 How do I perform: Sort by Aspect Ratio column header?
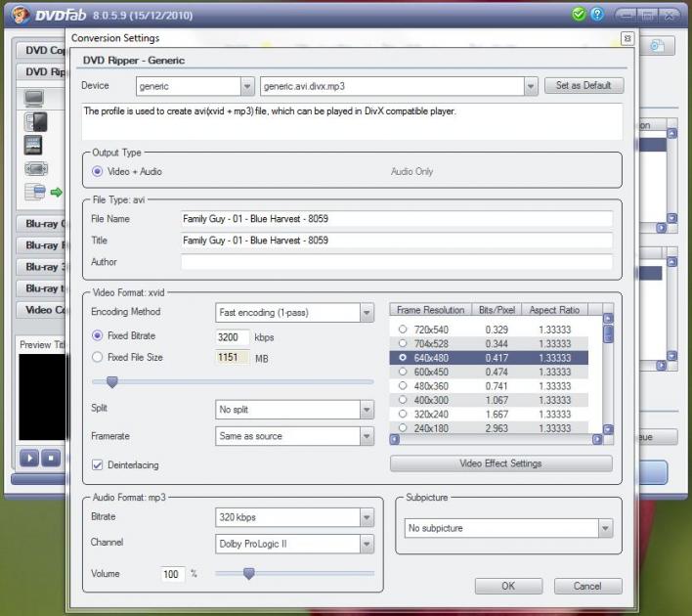pyautogui.click(x=555, y=310)
